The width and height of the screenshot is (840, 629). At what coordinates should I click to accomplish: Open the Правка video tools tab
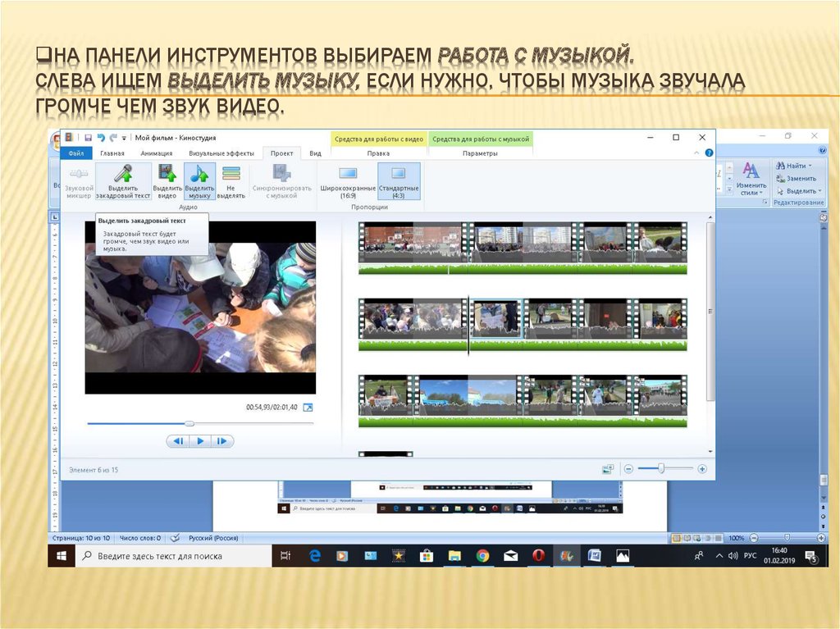[378, 153]
